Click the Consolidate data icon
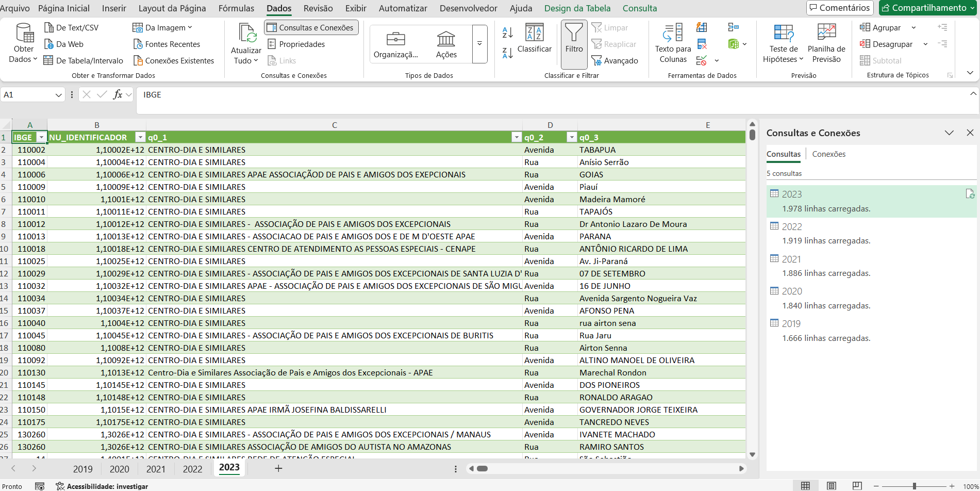Screen dimensions: 980x491 734,27
